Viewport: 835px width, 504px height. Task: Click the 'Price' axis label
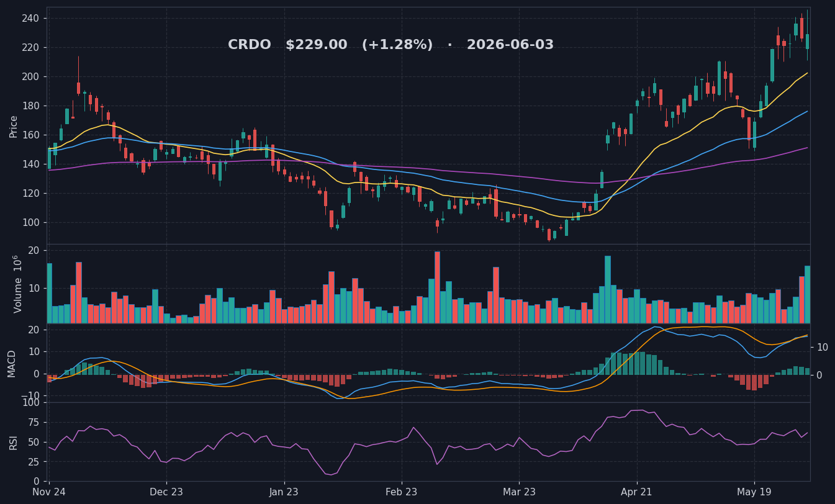(14, 126)
